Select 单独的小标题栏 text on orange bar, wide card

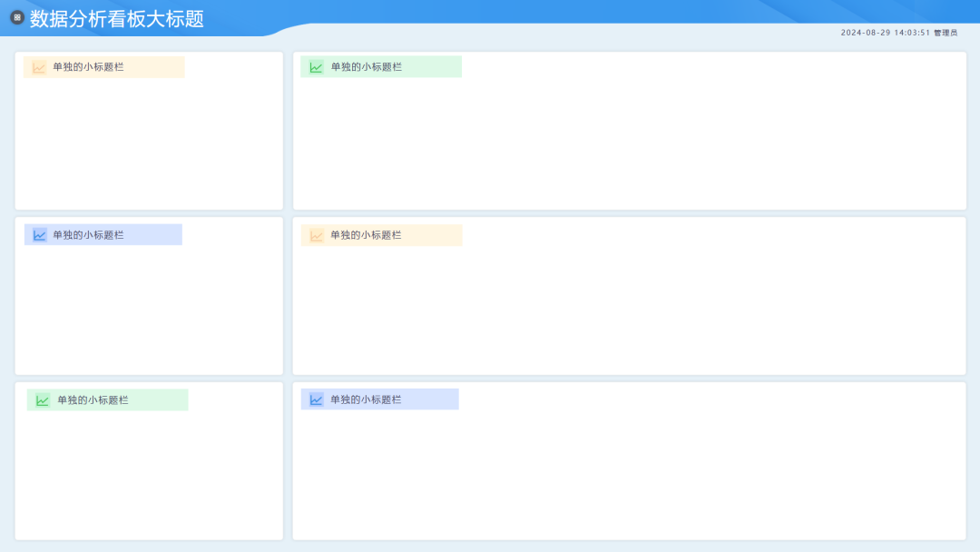(366, 235)
